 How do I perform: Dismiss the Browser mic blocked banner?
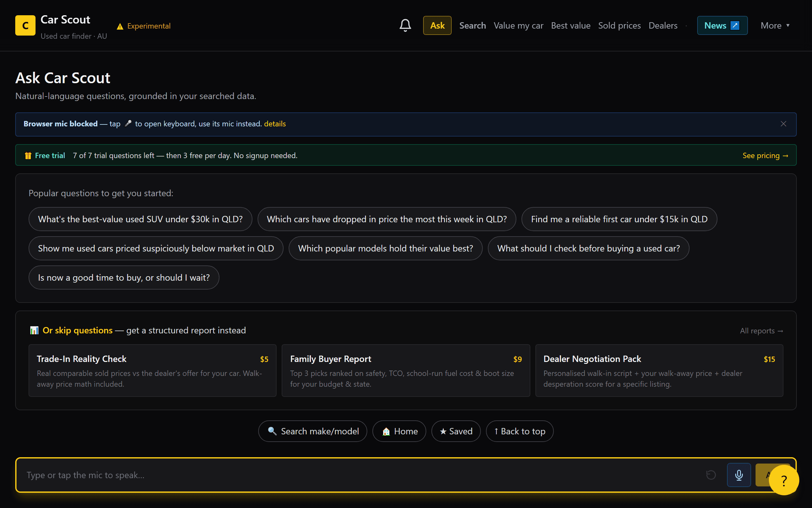coord(783,124)
